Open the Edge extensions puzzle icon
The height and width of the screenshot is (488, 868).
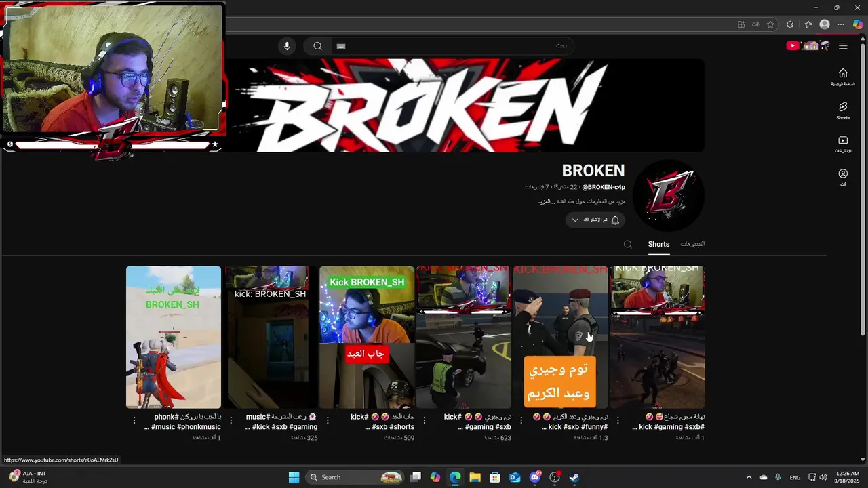pos(790,24)
